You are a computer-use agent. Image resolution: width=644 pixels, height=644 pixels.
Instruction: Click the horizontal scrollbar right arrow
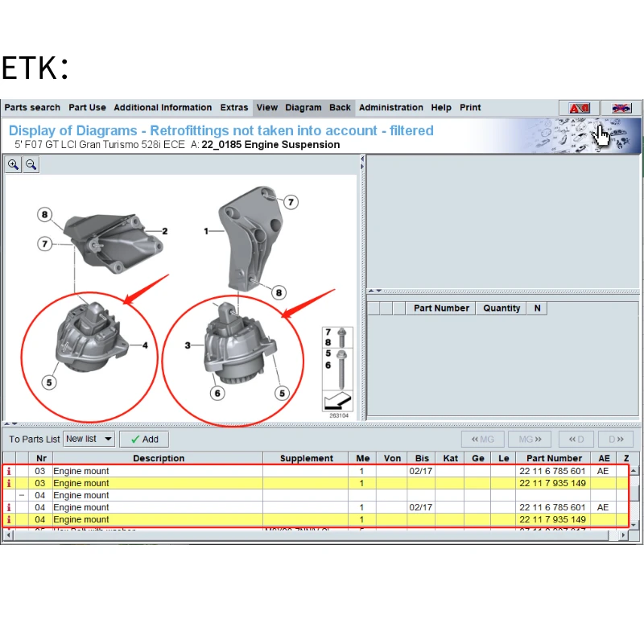(623, 535)
